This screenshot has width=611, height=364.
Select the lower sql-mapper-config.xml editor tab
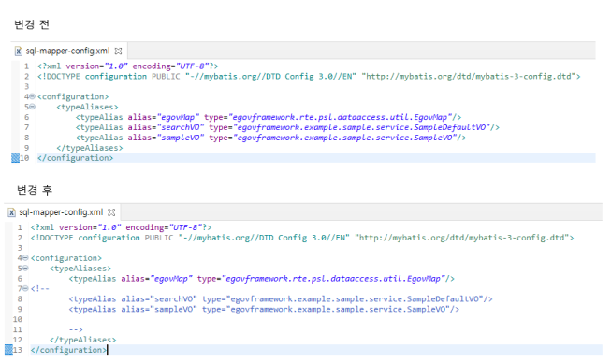(62, 212)
